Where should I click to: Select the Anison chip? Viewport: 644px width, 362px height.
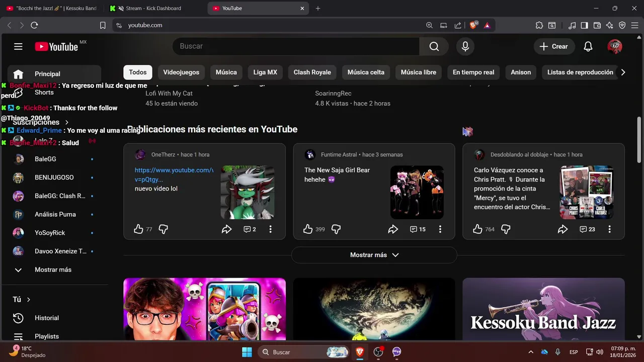[521, 72]
